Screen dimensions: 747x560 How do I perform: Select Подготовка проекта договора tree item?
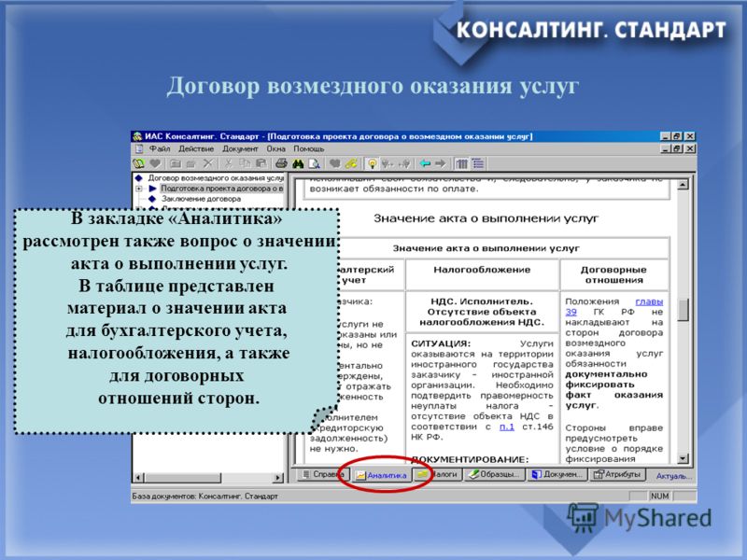222,189
